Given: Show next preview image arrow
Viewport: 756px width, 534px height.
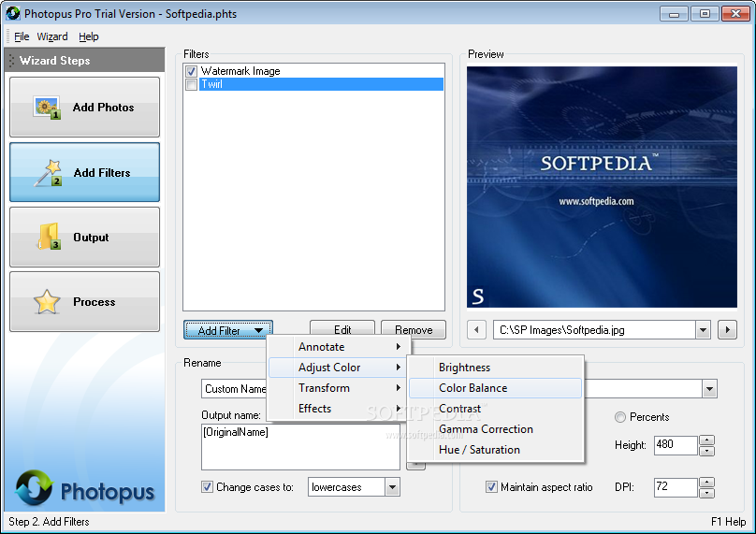Looking at the screenshot, I should click(x=728, y=330).
